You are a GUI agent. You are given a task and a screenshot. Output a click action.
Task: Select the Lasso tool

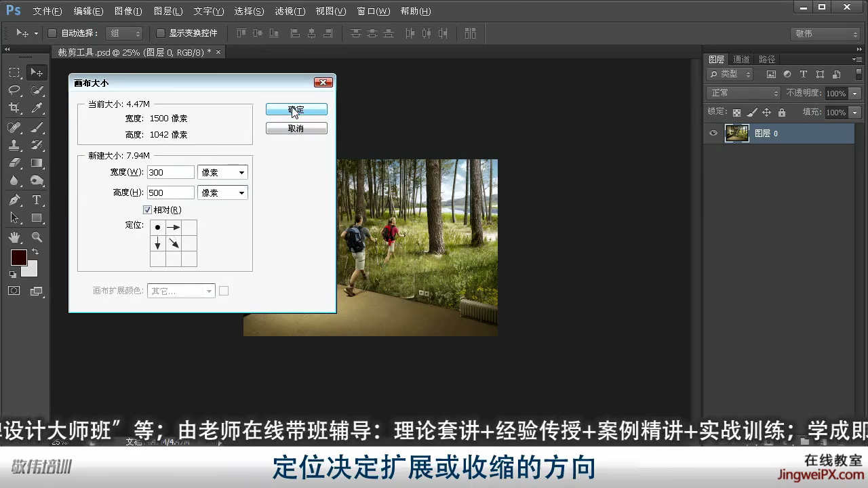[x=14, y=90]
